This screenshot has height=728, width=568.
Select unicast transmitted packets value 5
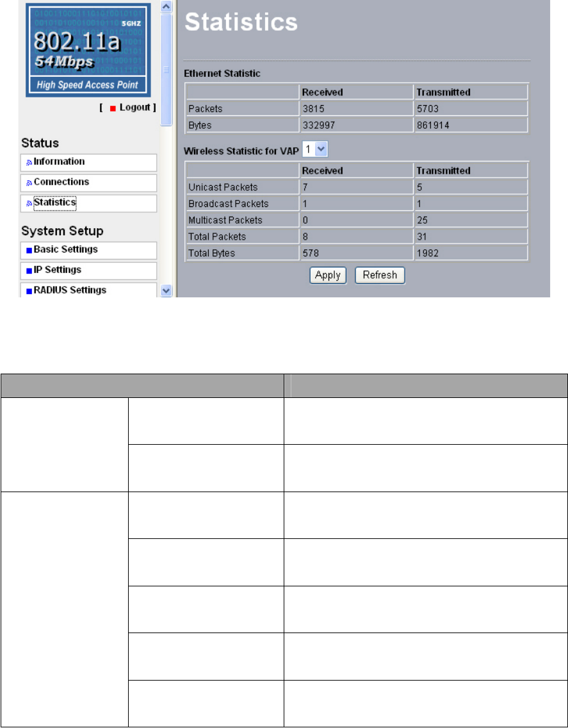coord(419,187)
